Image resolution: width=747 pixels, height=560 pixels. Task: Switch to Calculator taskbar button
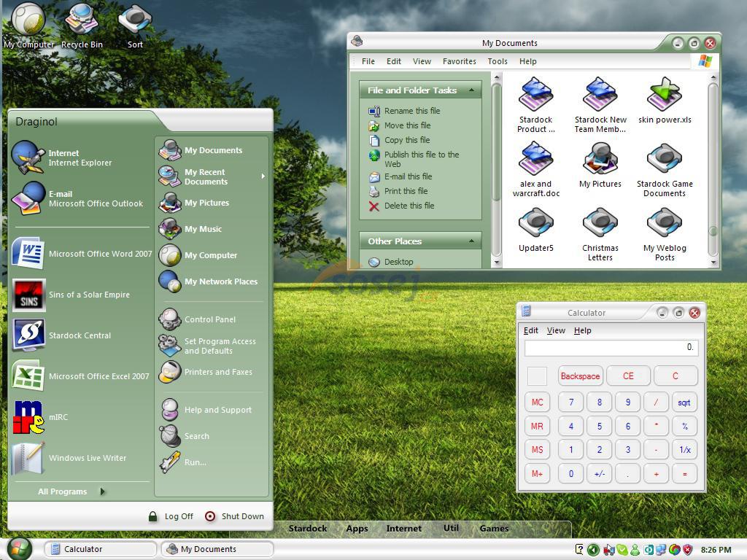point(100,549)
